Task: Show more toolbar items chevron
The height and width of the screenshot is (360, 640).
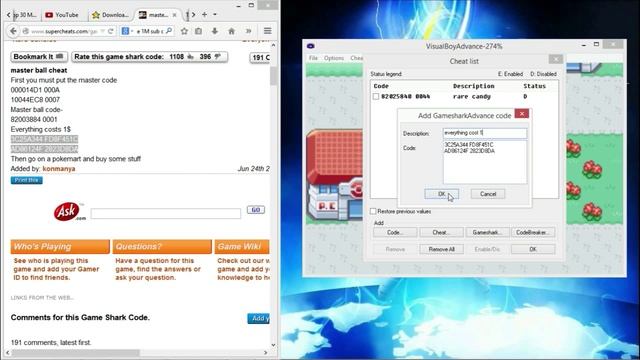Action: [248, 31]
